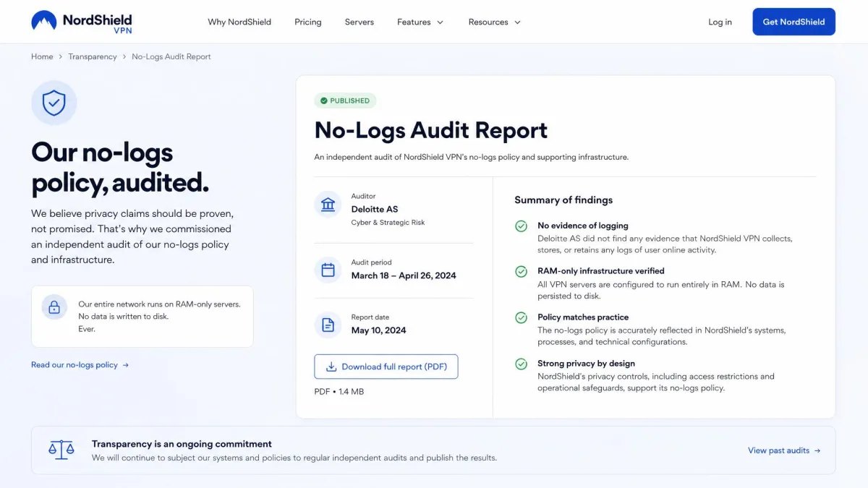Click the shield checkmark icon above headline
This screenshot has width=868, height=488.
pyautogui.click(x=54, y=103)
